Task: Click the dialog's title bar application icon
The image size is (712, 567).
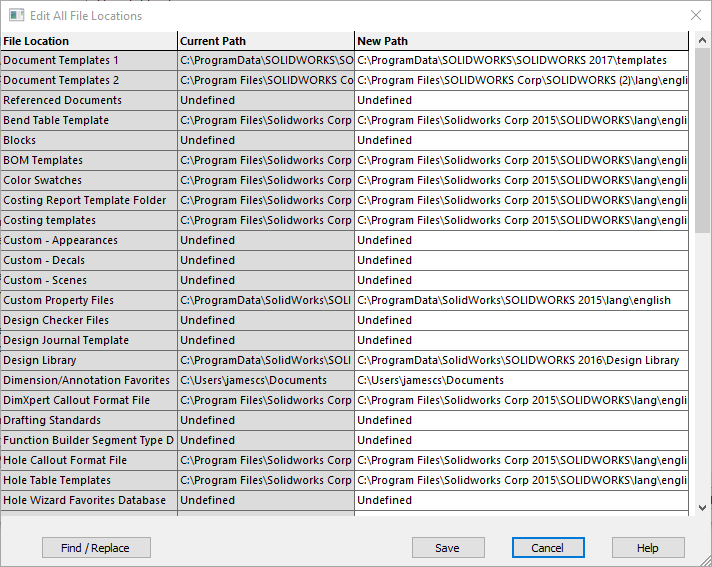Action: (16, 15)
